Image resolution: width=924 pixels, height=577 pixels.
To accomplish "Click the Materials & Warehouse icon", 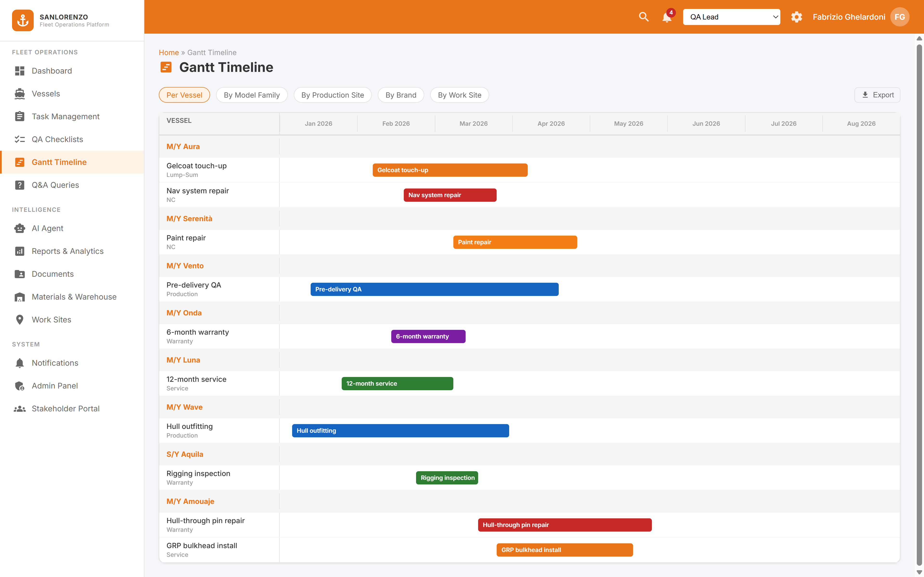I will tap(20, 297).
